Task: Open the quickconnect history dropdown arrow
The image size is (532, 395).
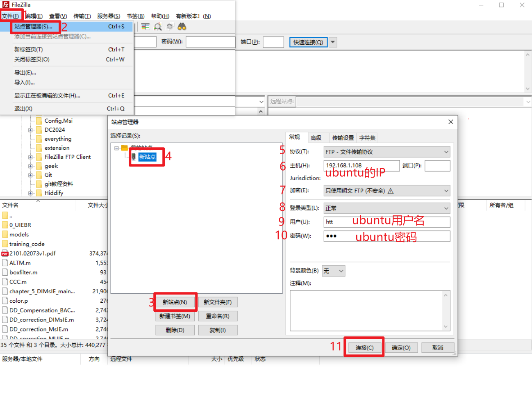Action: coord(333,42)
